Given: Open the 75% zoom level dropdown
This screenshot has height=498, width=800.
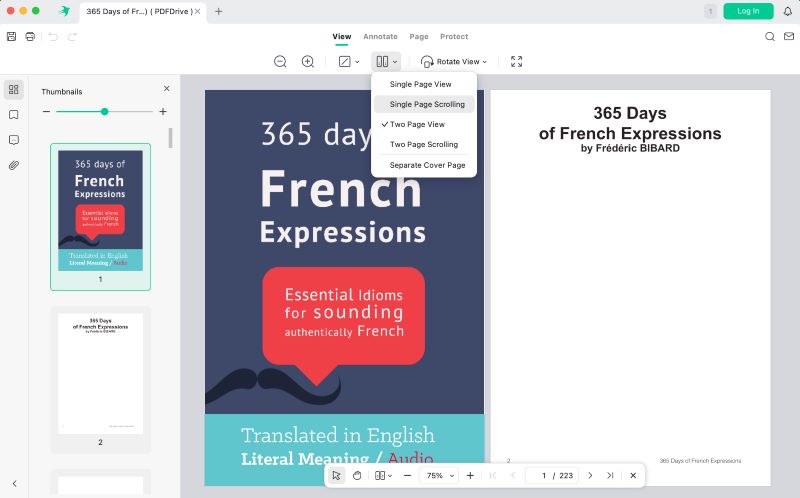Looking at the screenshot, I should point(439,476).
